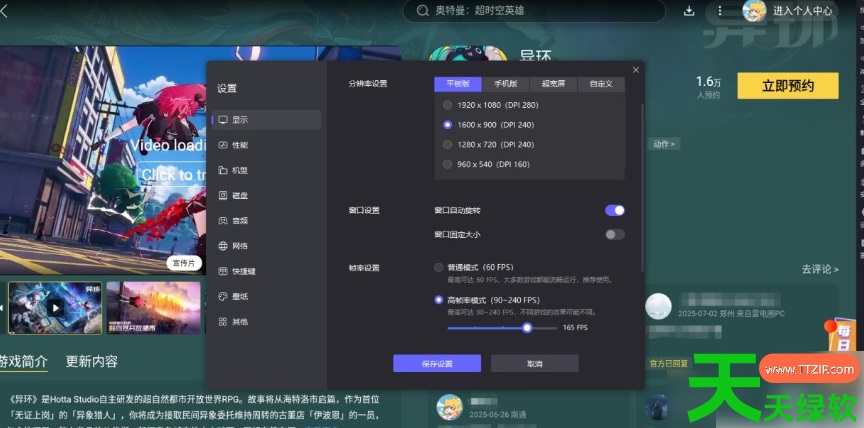
Task: Close the settings dialog with X
Action: [x=636, y=70]
